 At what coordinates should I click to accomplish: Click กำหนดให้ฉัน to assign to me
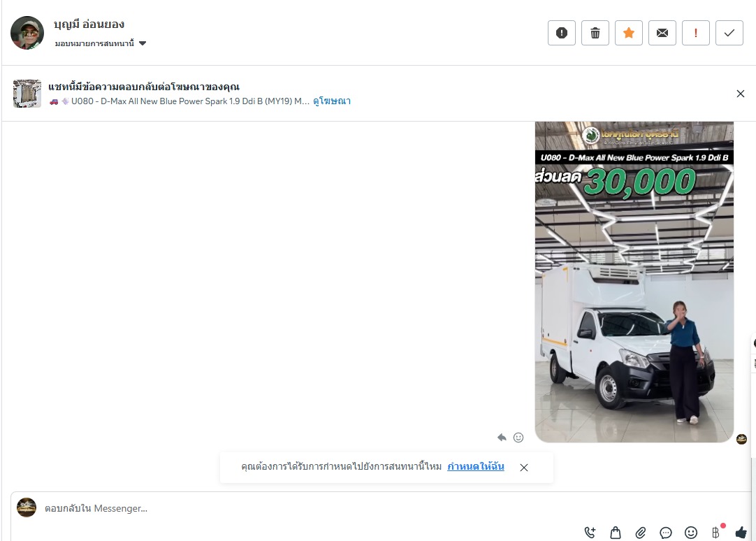475,467
